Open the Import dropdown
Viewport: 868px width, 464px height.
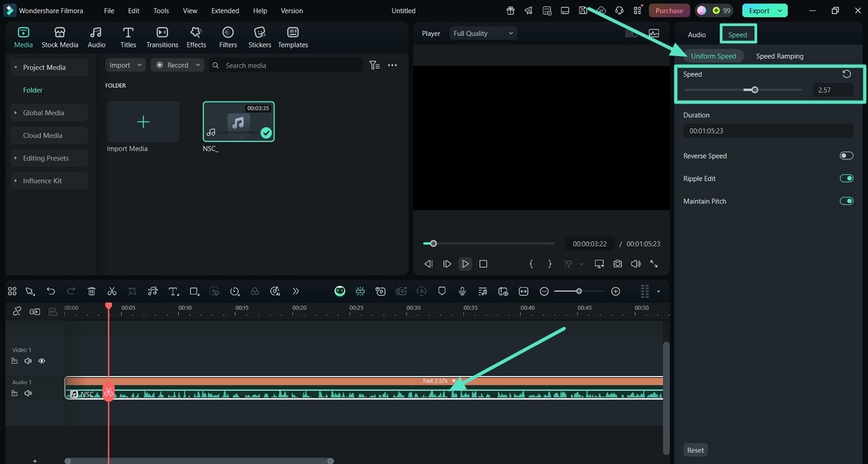pyautogui.click(x=126, y=65)
